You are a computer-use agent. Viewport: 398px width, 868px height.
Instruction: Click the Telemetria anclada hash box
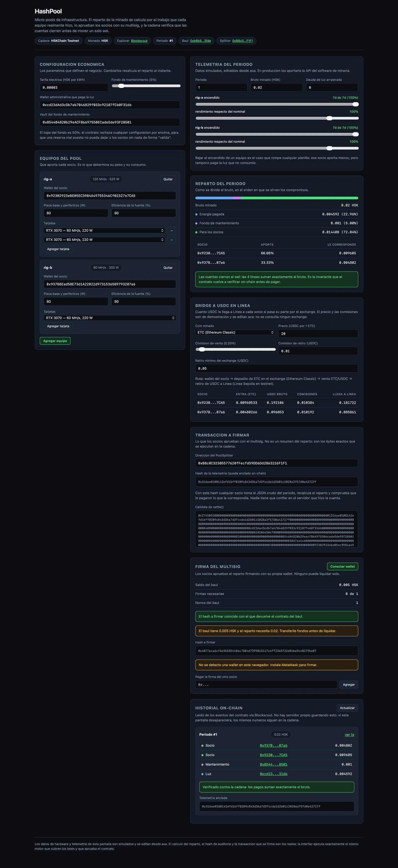[x=277, y=806]
